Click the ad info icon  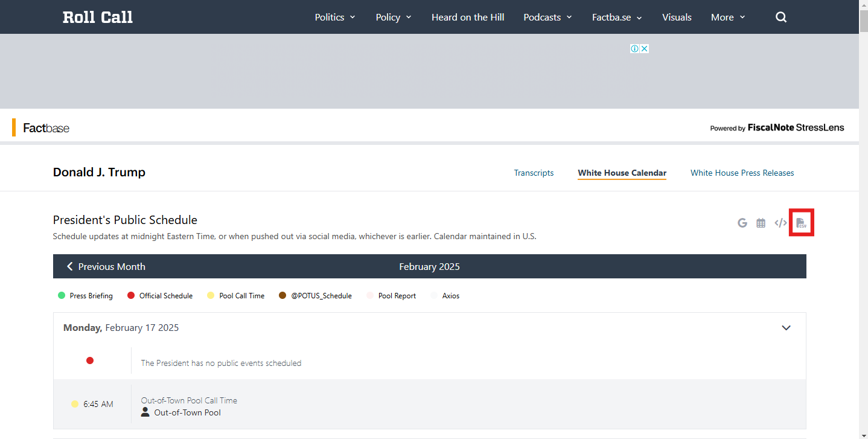point(634,48)
